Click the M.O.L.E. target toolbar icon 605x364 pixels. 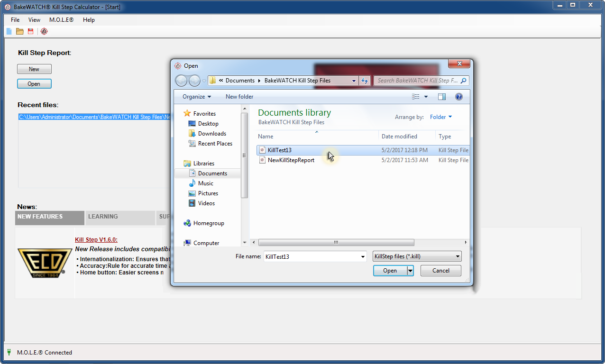point(44,31)
